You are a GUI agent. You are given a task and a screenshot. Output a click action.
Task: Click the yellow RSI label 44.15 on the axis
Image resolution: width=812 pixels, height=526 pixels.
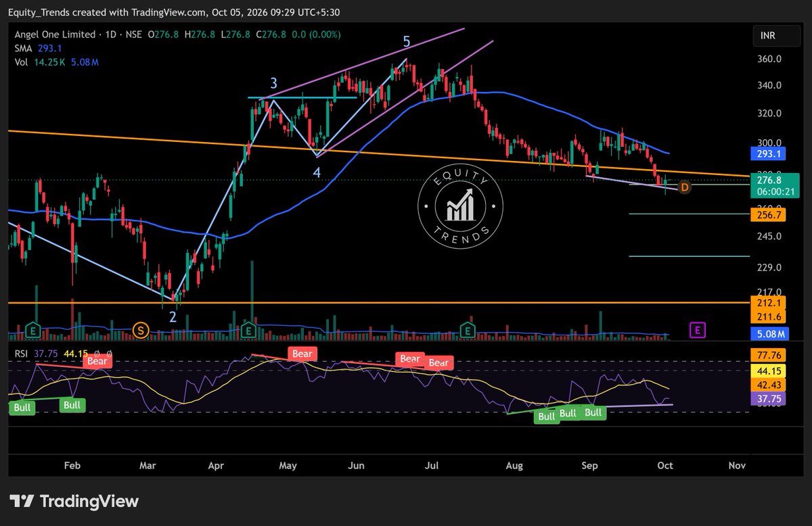(767, 370)
